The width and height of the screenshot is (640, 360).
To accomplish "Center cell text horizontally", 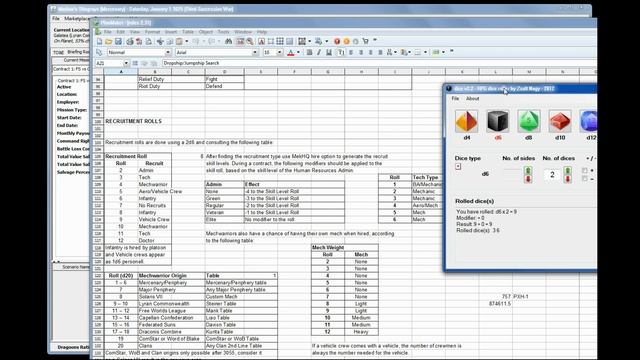I will (361, 52).
